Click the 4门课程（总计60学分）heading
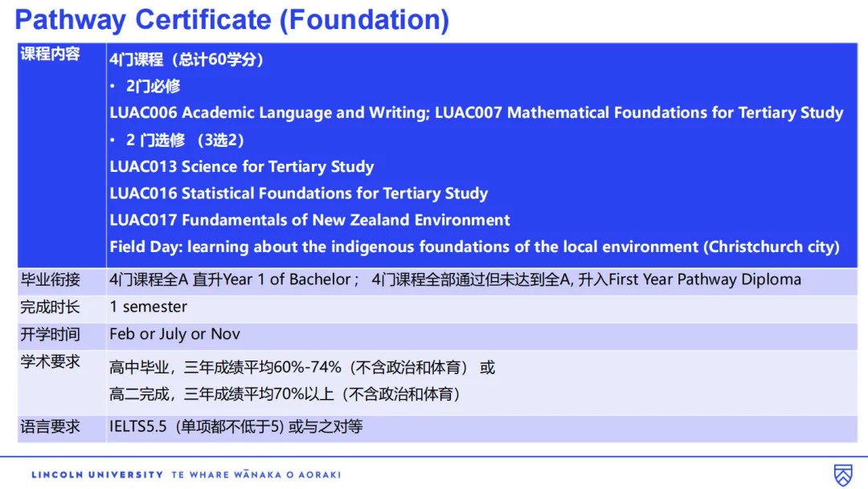This screenshot has height=489, width=868. (x=187, y=59)
